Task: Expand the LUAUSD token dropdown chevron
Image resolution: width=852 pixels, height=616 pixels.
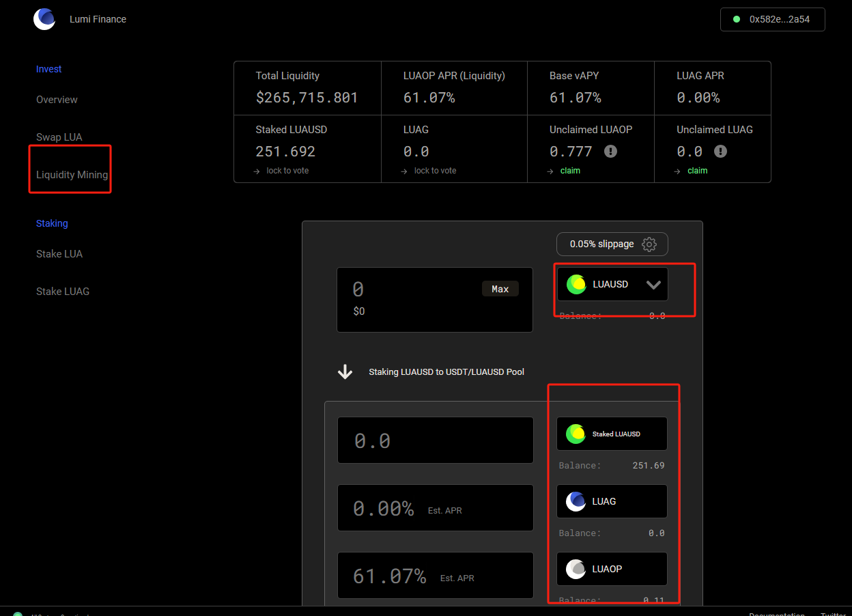Action: coord(653,285)
